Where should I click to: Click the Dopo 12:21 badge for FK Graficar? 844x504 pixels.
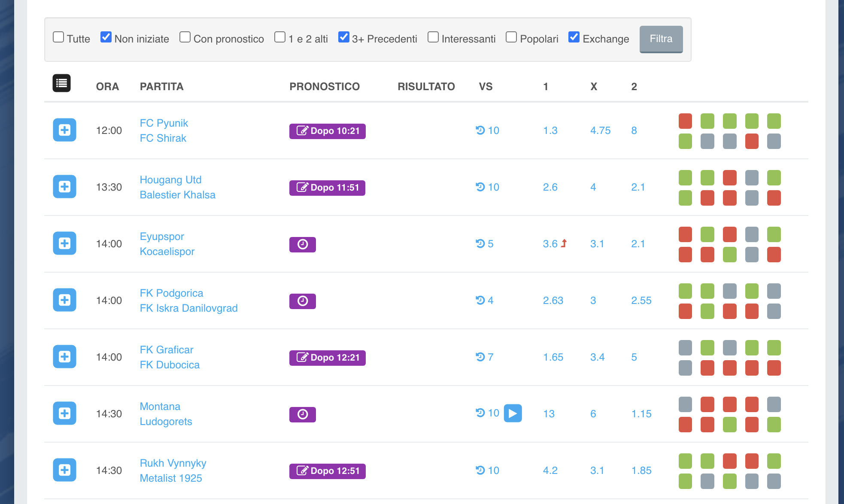(327, 358)
